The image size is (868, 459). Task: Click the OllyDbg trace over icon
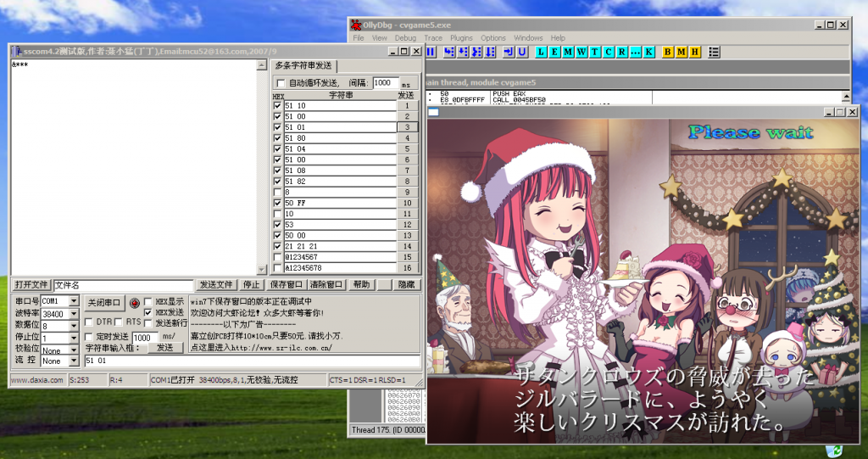coord(491,52)
